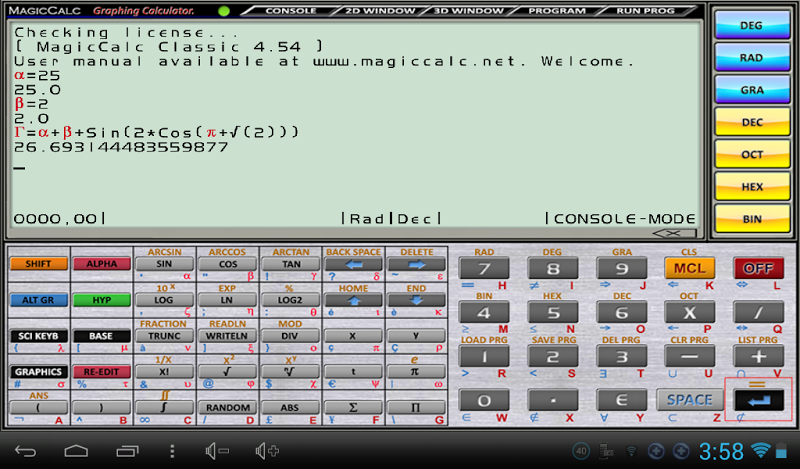Tap the sigma summation key
The height and width of the screenshot is (469, 800).
(354, 407)
